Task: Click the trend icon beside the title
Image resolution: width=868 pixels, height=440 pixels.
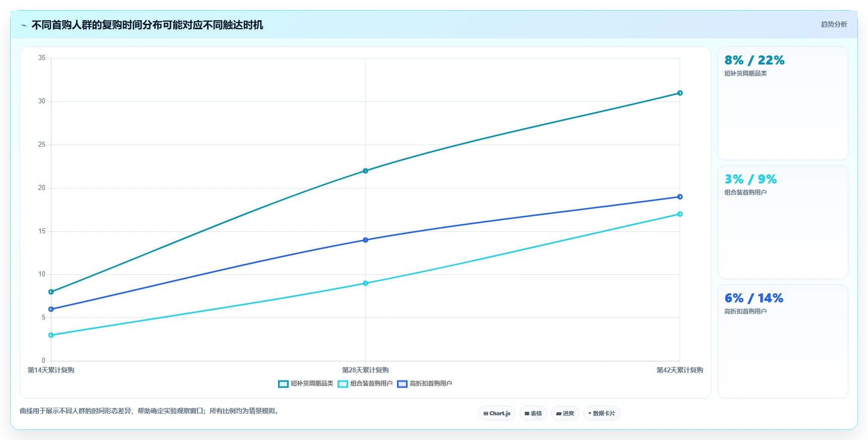Action: (24, 25)
